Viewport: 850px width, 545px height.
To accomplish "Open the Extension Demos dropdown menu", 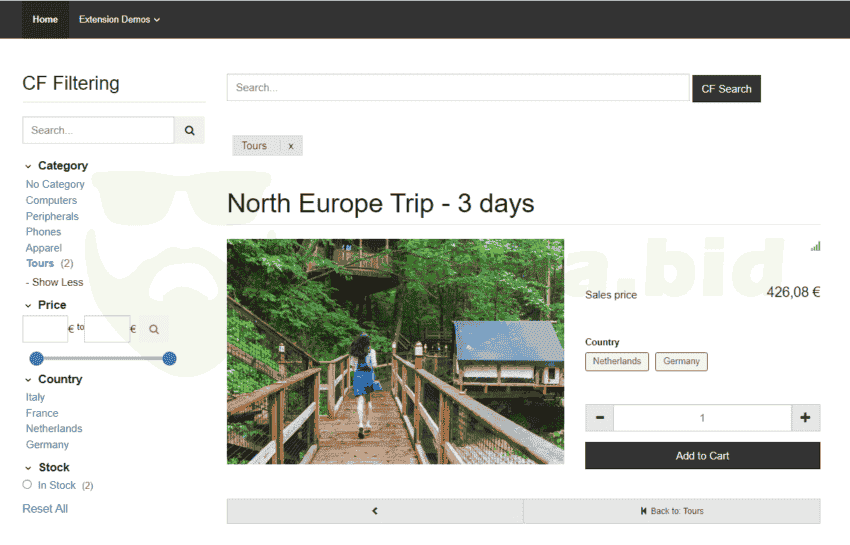I will (x=119, y=19).
